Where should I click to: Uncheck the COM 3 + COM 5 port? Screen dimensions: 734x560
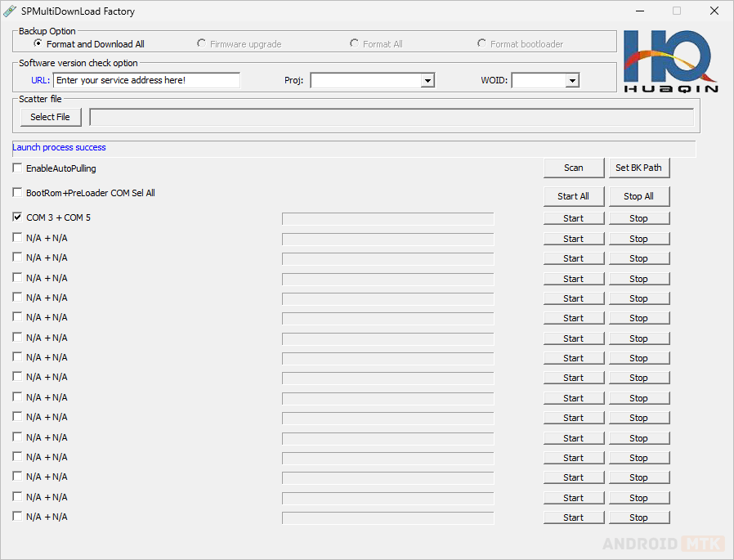tap(18, 217)
